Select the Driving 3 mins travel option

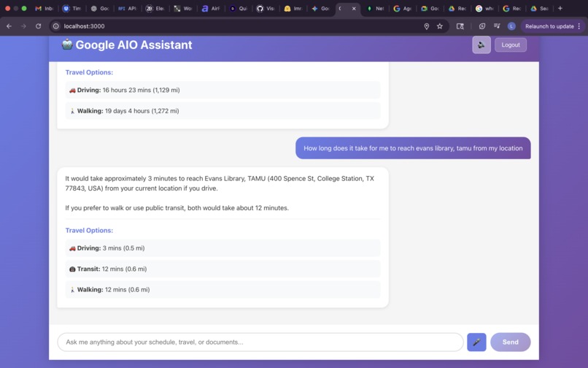[222, 248]
